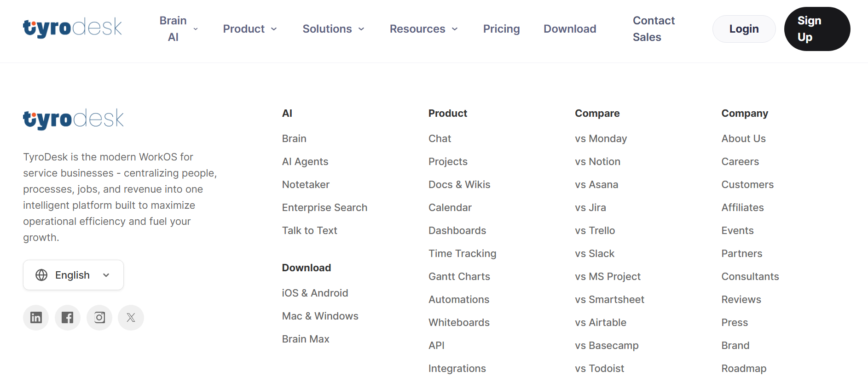This screenshot has width=868, height=377.
Task: Open the Brain AI dropdown
Action: click(179, 29)
